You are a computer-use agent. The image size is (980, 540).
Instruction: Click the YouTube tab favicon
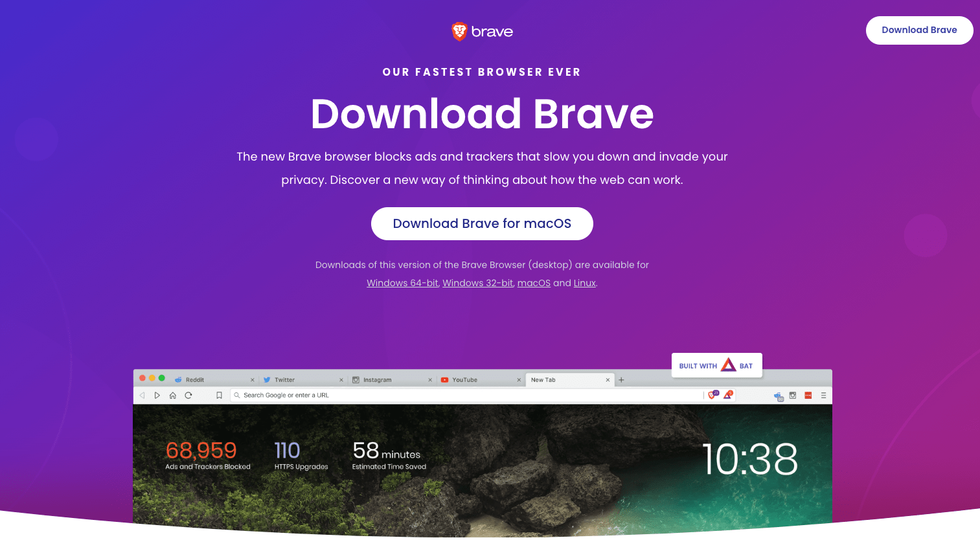point(444,380)
